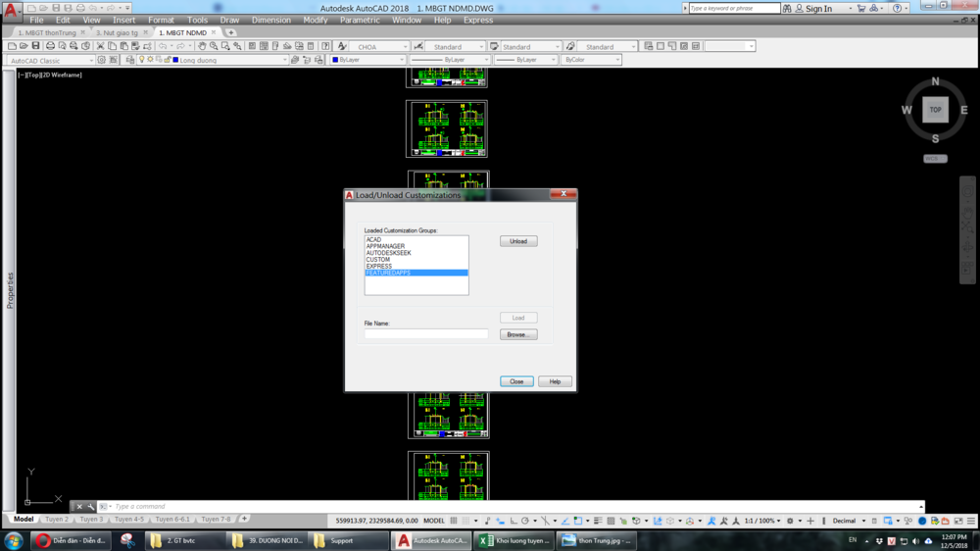This screenshot has height=551, width=980.
Task: Open the multileader style Standard dropdown
Action: point(607,47)
